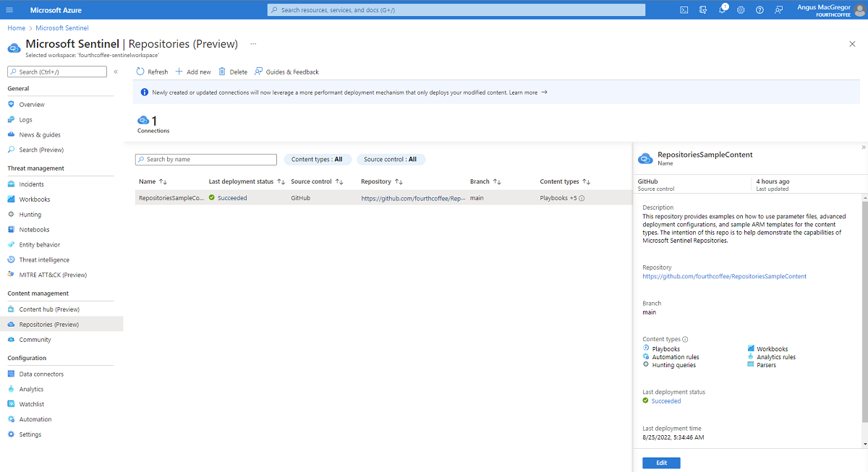The width and height of the screenshot is (868, 472).
Task: Open the Content types : All filter
Action: coord(318,159)
